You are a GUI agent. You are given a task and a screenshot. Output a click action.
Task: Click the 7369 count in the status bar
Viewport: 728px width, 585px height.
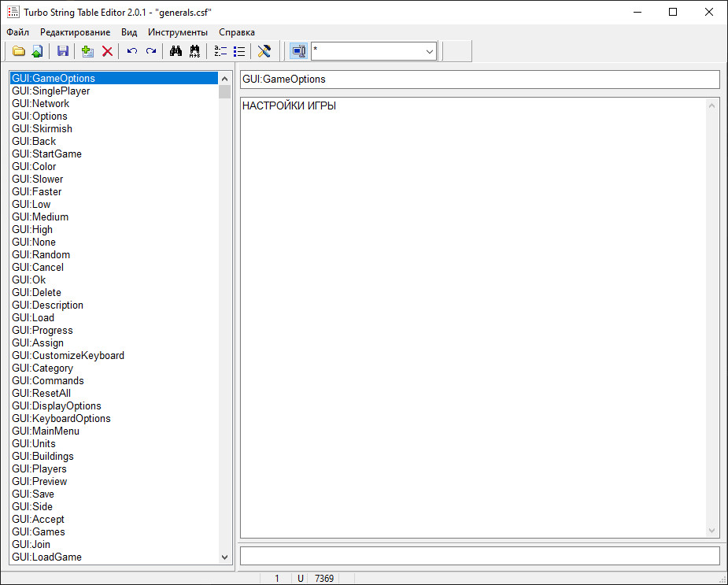324,579
